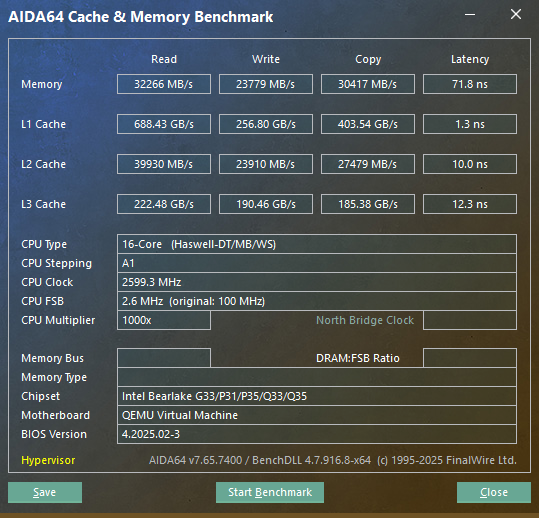Click the CPU Multiplier 1000x box
The image size is (539, 518).
click(164, 320)
